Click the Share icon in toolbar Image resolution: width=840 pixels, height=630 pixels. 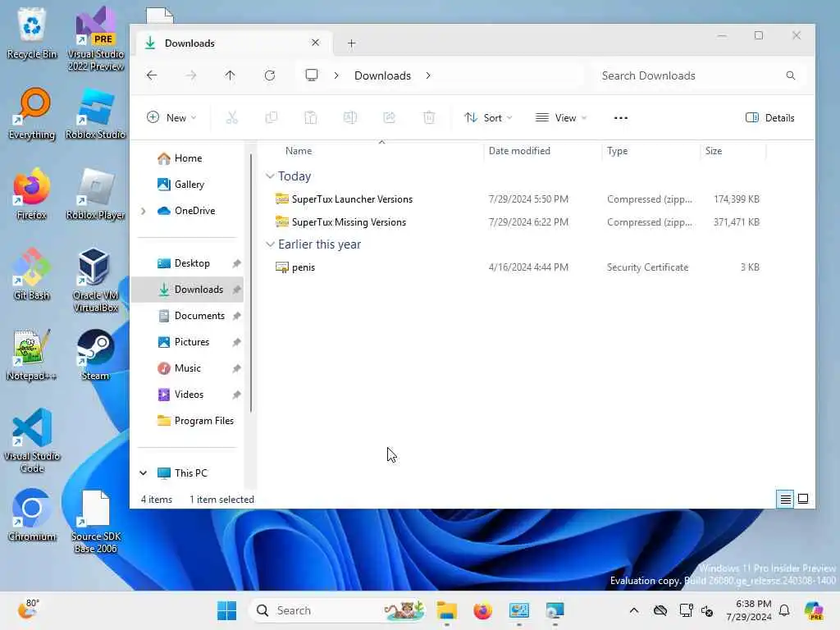(x=390, y=118)
